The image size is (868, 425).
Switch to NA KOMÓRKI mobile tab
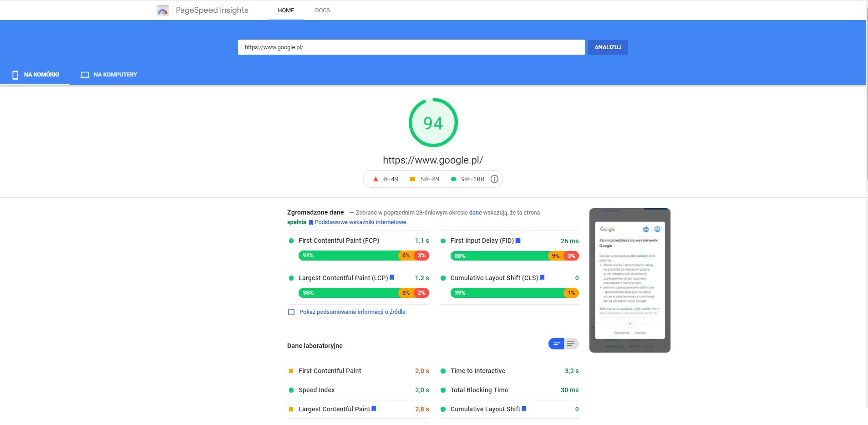pos(35,75)
